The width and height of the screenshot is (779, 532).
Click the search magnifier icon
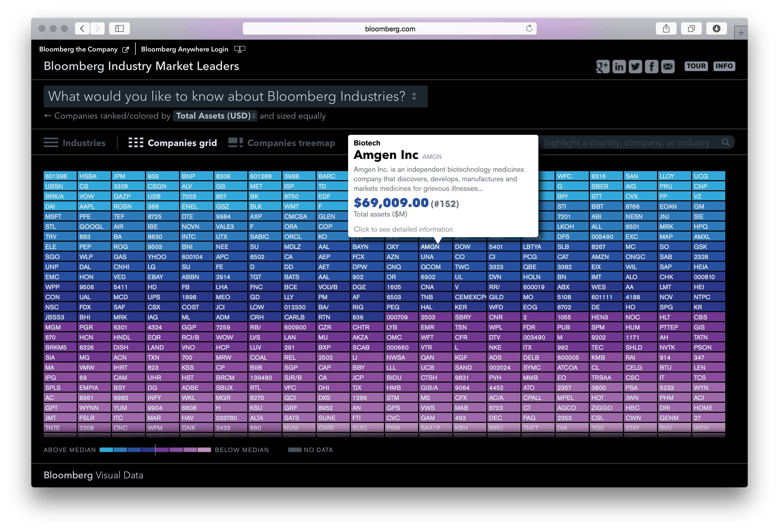(x=726, y=142)
